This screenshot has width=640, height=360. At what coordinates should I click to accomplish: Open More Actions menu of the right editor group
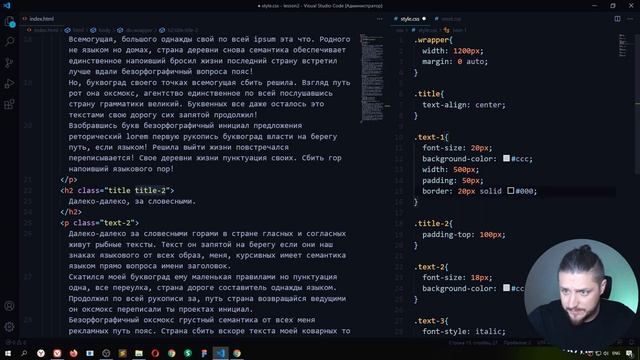[630, 18]
